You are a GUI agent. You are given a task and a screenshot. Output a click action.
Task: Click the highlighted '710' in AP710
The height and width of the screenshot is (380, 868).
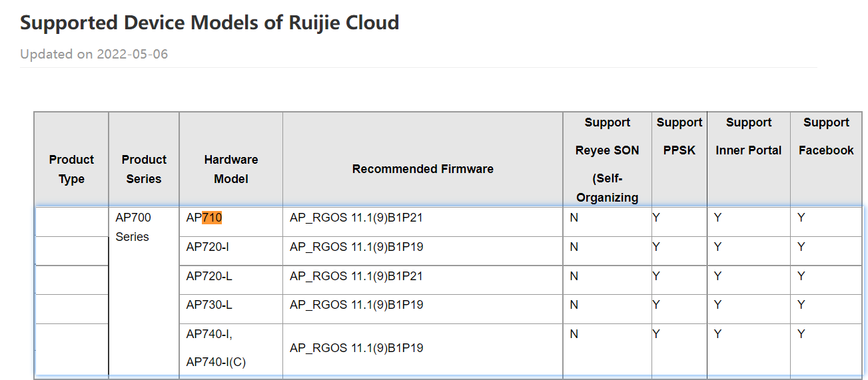(x=212, y=218)
